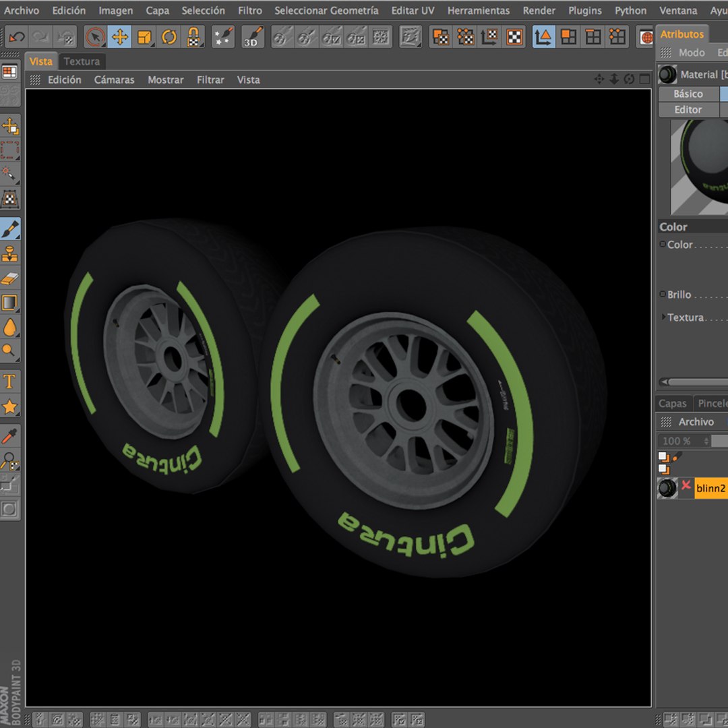Click the opacity slider bar beside 100 %
Image resolution: width=728 pixels, height=728 pixels.
click(720, 441)
